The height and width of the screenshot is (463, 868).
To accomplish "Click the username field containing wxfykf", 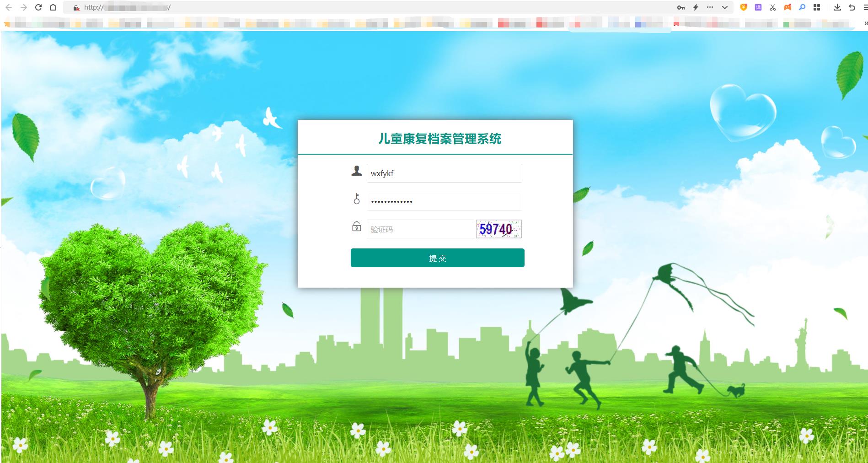I will point(444,173).
